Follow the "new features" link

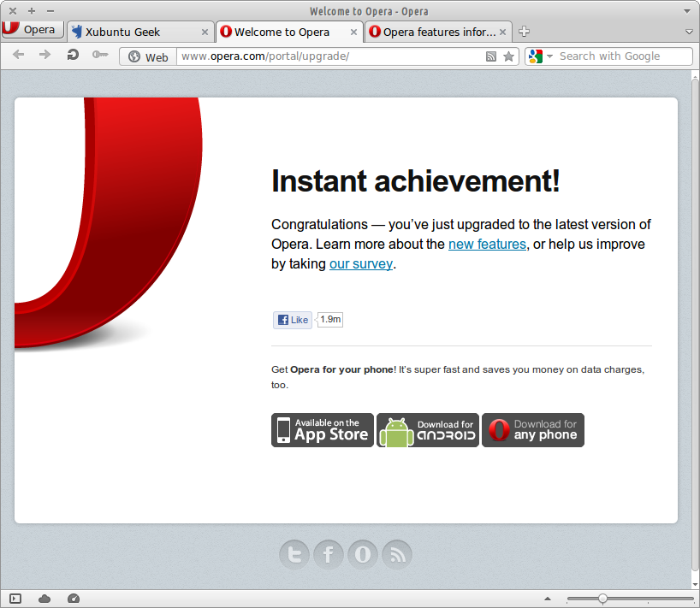click(x=487, y=245)
